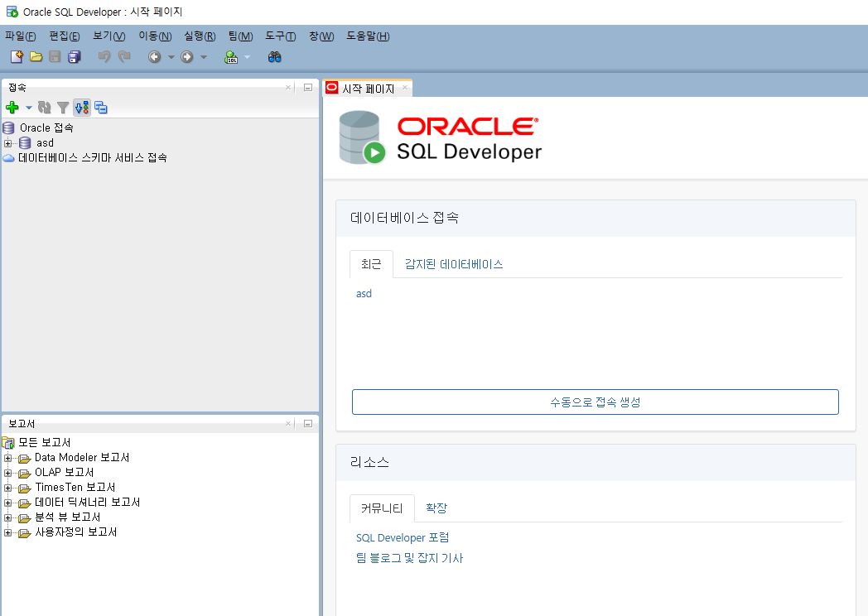
Task: Open the 창(W) menu
Action: coord(321,36)
